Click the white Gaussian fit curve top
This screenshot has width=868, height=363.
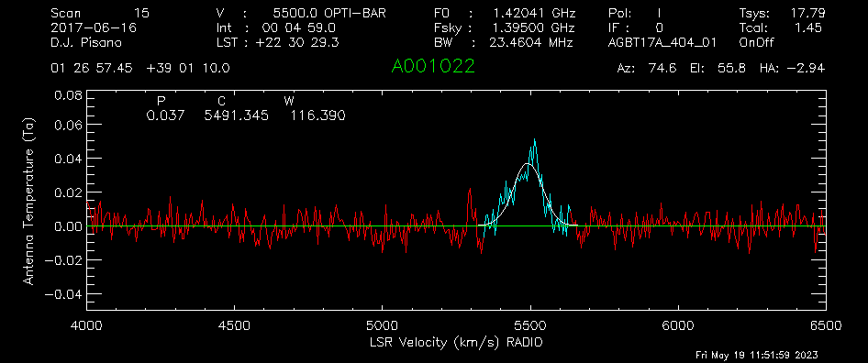pos(529,164)
